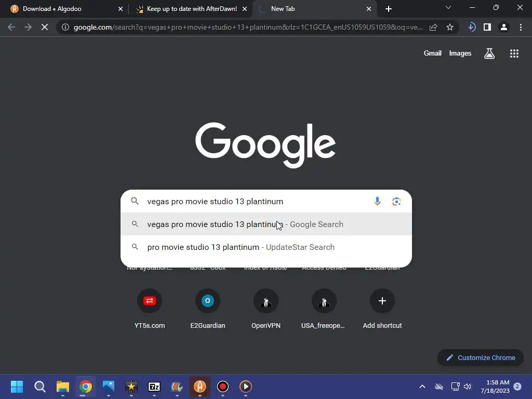532x399 pixels.
Task: Open Algodoo app in taskbar
Action: (200, 387)
